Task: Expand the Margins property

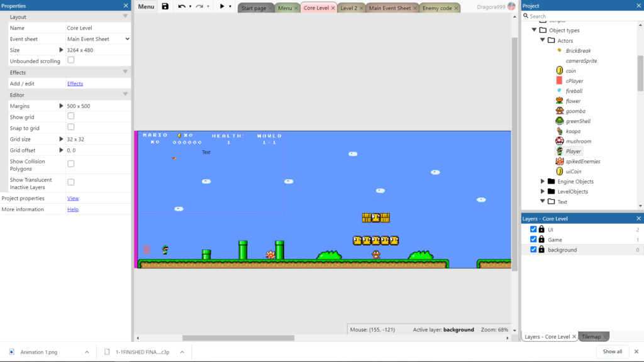Action: [61, 106]
